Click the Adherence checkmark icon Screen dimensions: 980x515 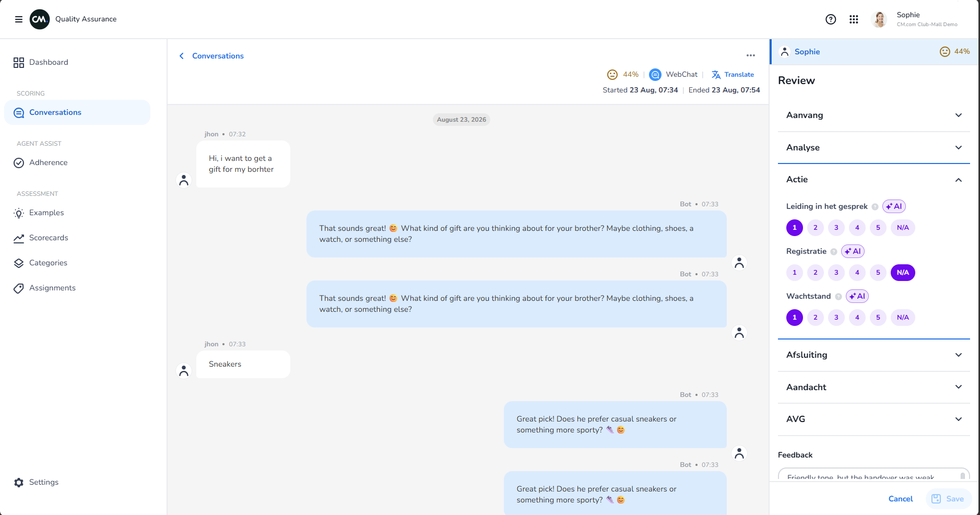pos(19,163)
